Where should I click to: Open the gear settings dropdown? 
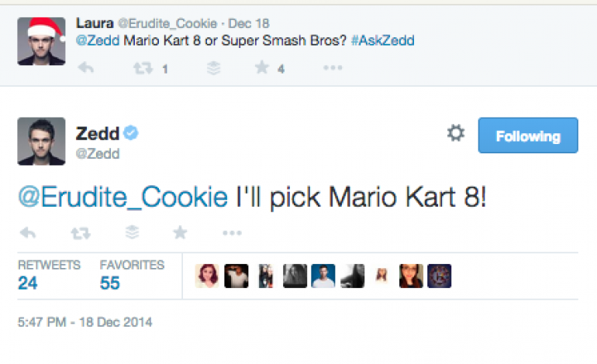point(456,134)
